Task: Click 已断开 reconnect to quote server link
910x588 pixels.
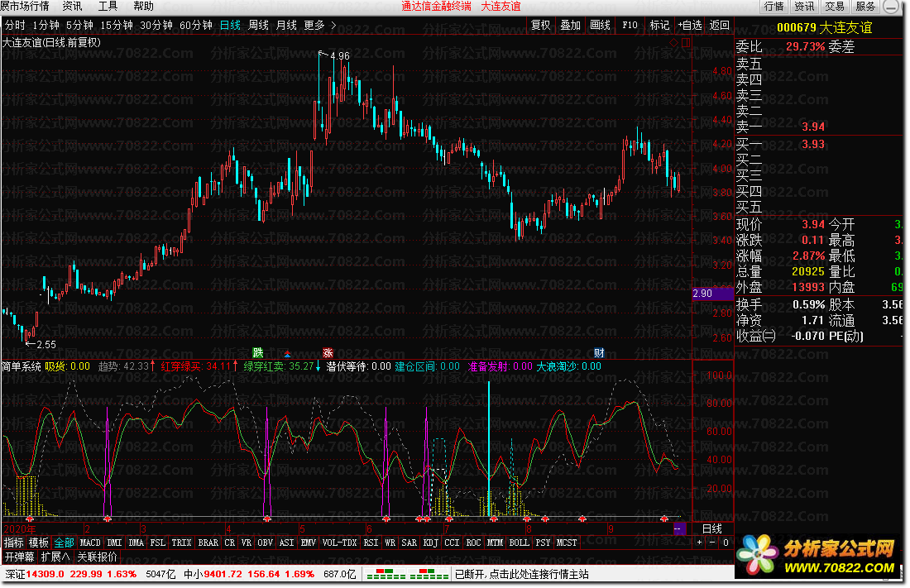Action: click(521, 574)
